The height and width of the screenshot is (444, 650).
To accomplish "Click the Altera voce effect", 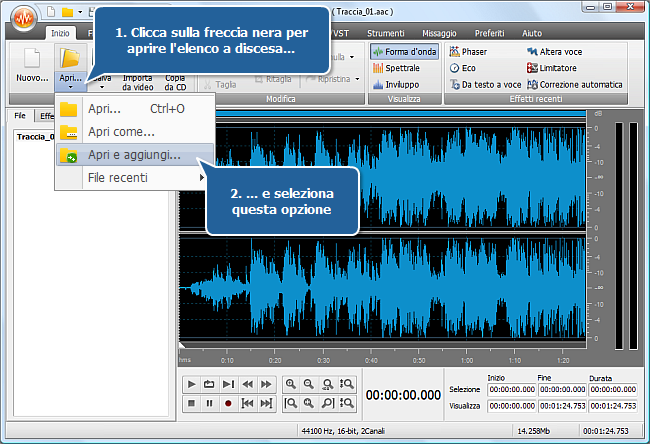I will click(x=557, y=51).
